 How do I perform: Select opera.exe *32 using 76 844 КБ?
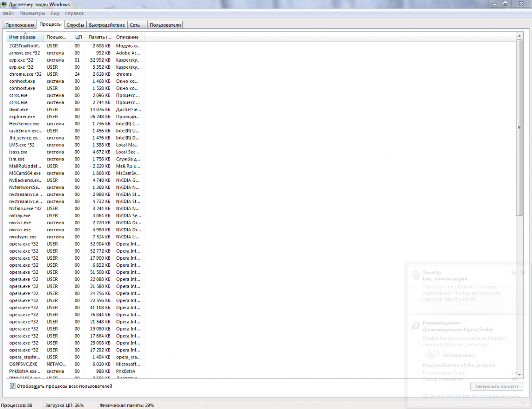75,315
